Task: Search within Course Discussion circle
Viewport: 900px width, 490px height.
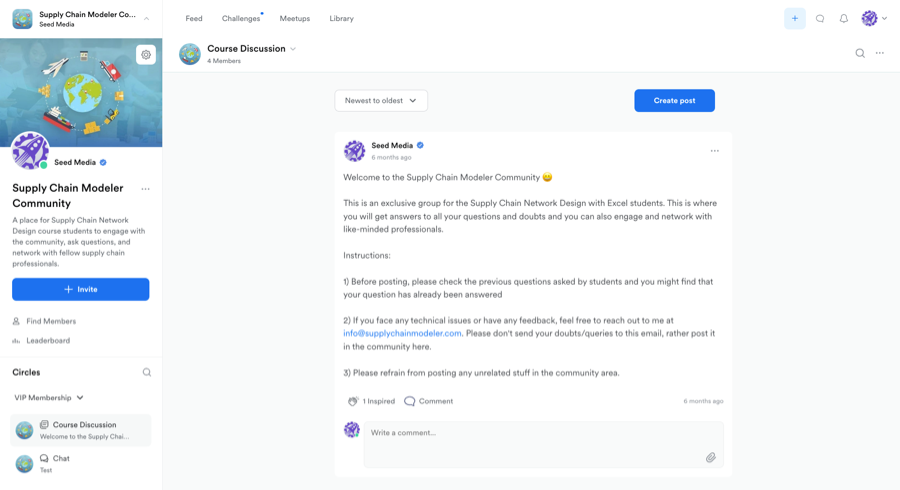Action: pos(860,53)
